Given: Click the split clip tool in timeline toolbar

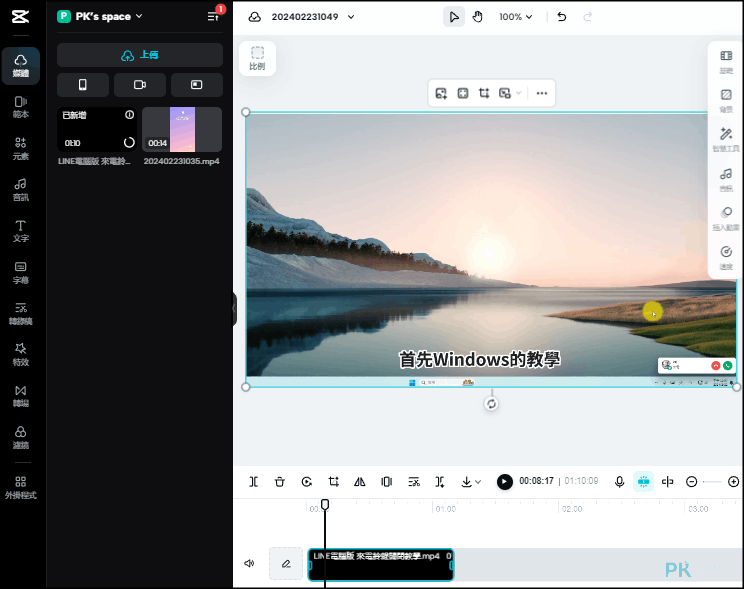Looking at the screenshot, I should 254,482.
